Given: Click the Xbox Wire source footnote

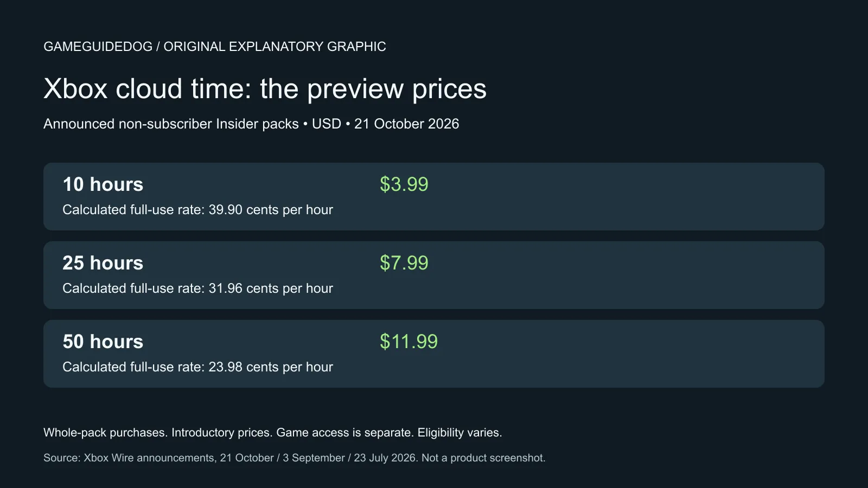Looking at the screenshot, I should point(295,458).
